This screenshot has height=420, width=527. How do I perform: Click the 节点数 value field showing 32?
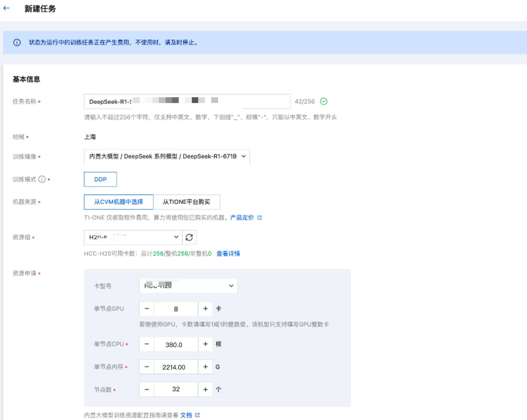[176, 389]
